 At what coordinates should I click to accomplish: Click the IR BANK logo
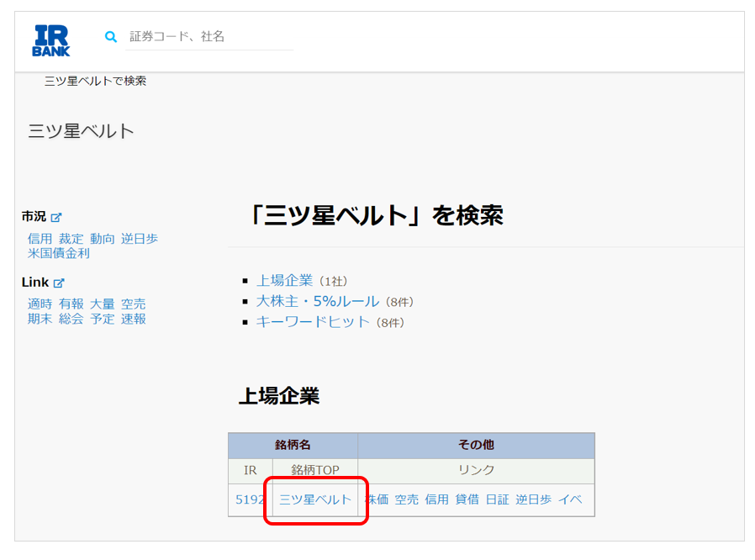point(51,41)
